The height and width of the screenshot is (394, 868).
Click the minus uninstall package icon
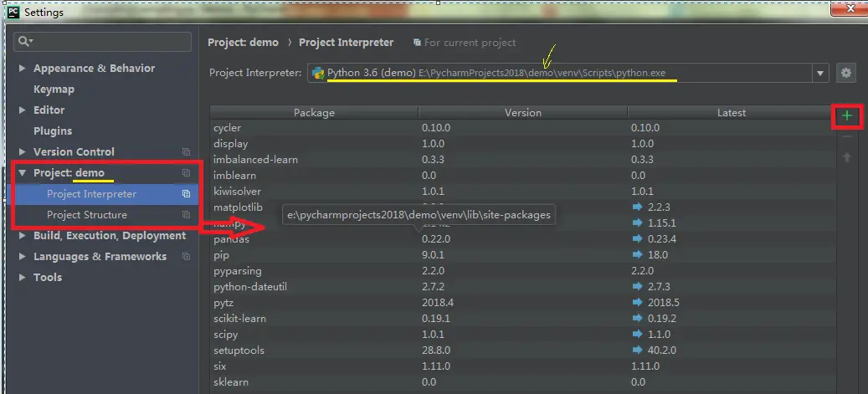click(846, 136)
